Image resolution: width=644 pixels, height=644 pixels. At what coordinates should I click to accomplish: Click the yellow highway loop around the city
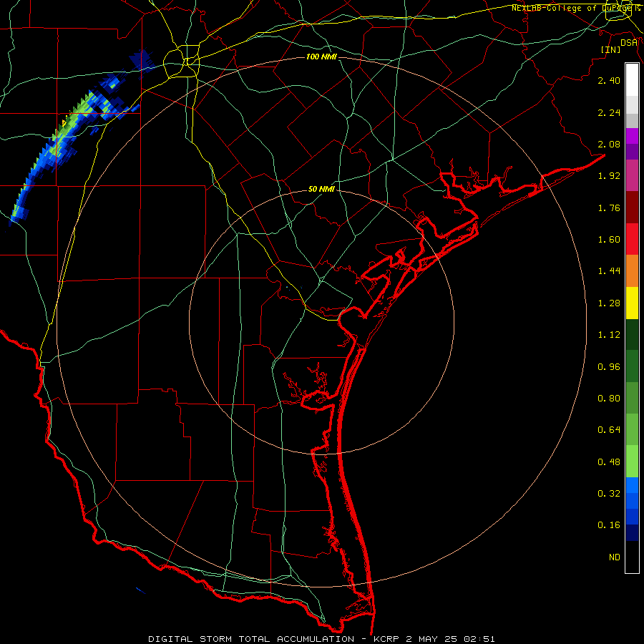[182, 63]
